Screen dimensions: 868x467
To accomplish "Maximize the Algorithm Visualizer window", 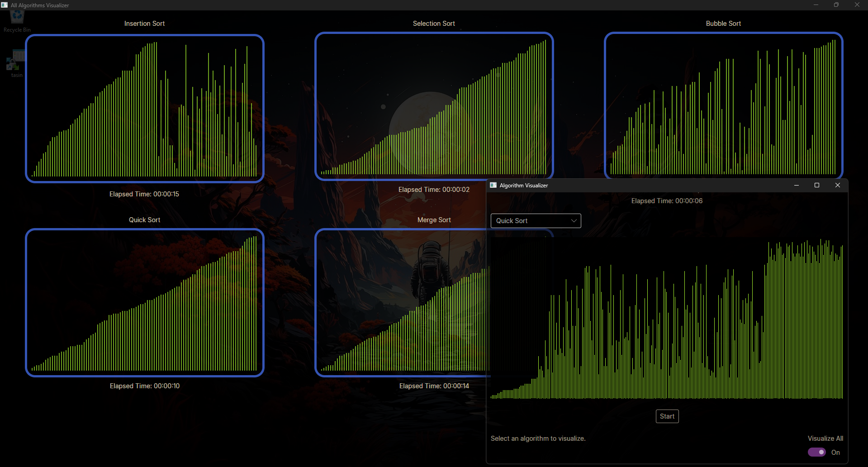I will [x=817, y=185].
